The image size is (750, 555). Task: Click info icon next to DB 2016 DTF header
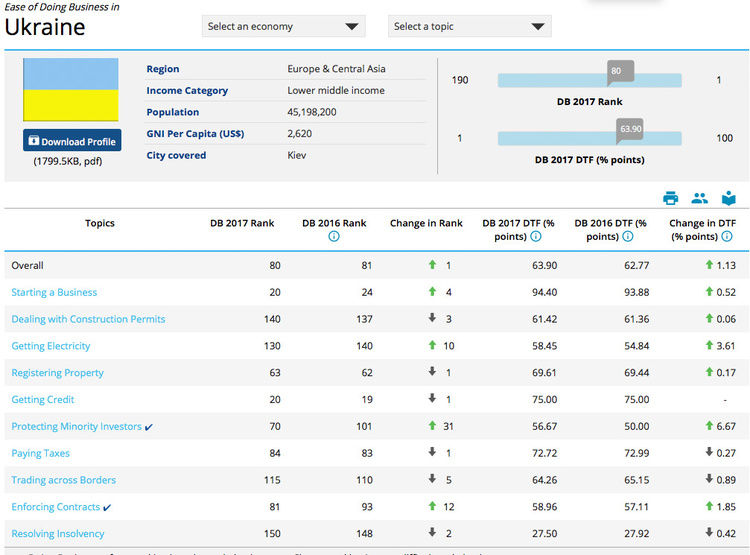628,236
